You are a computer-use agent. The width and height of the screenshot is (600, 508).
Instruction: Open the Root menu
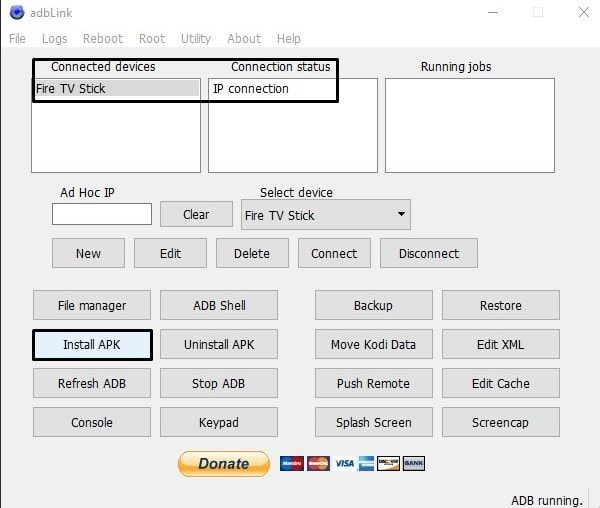pos(152,39)
